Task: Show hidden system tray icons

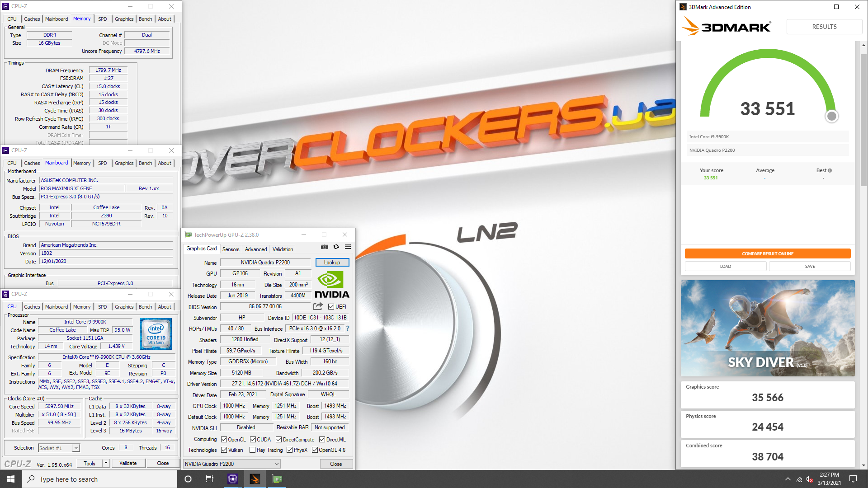Action: (788, 479)
